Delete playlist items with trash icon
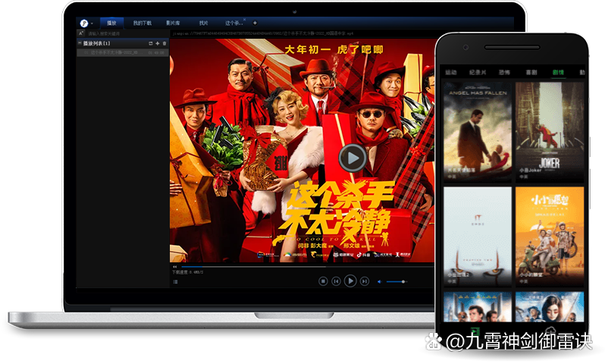Image resolution: width=605 pixels, height=364 pixels. [165, 44]
